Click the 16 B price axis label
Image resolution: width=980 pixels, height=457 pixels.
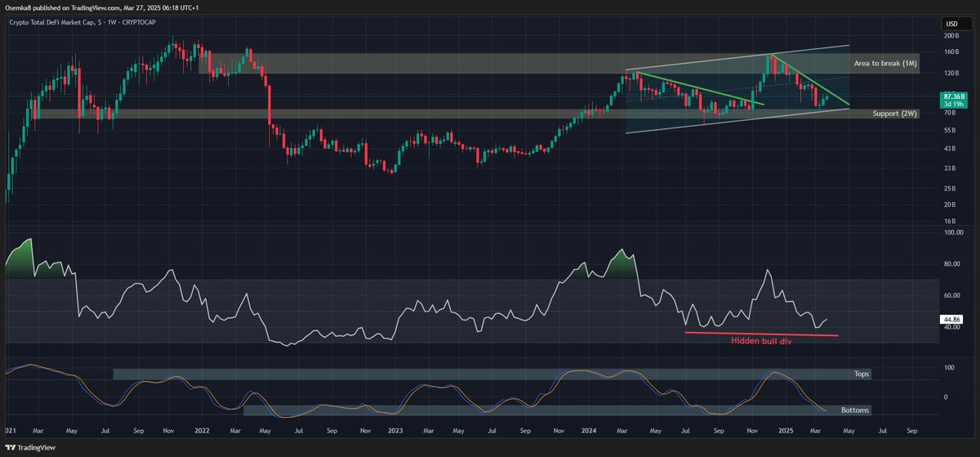tap(951, 221)
